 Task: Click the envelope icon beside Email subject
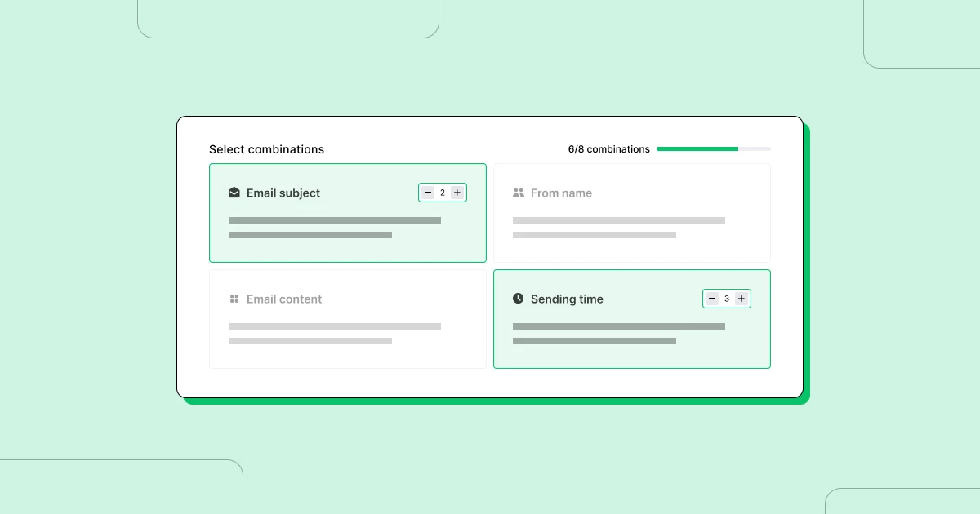point(234,193)
